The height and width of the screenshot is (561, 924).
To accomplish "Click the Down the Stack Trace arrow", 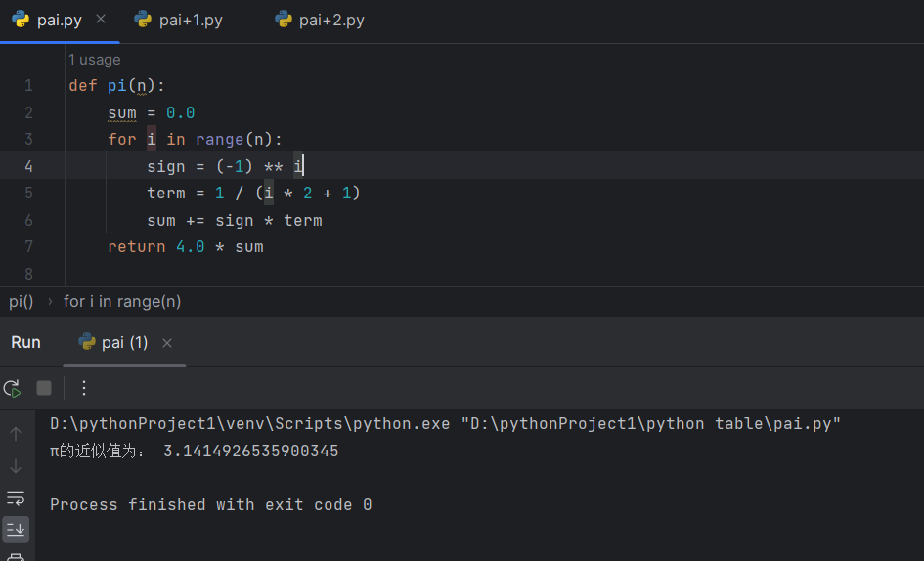I will coord(16,466).
